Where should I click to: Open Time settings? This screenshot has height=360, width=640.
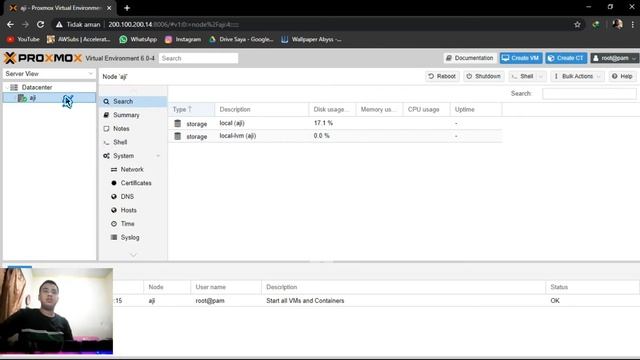[133, 224]
